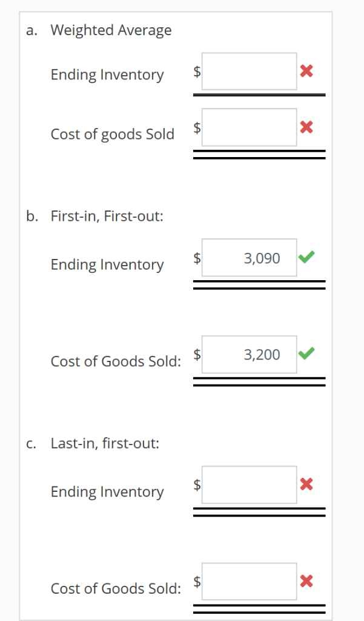
Task: Select the Weighted Average Ending Inventory input field
Action: 249,71
